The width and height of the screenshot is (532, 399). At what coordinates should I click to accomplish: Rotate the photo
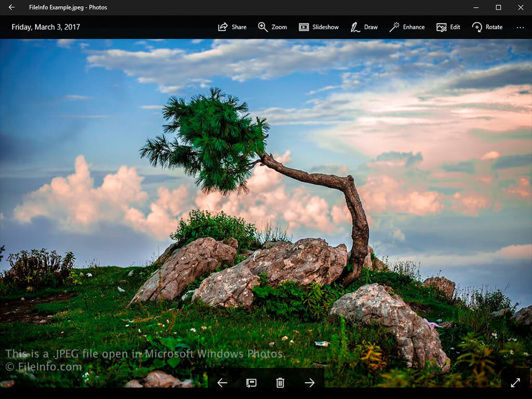(x=487, y=27)
